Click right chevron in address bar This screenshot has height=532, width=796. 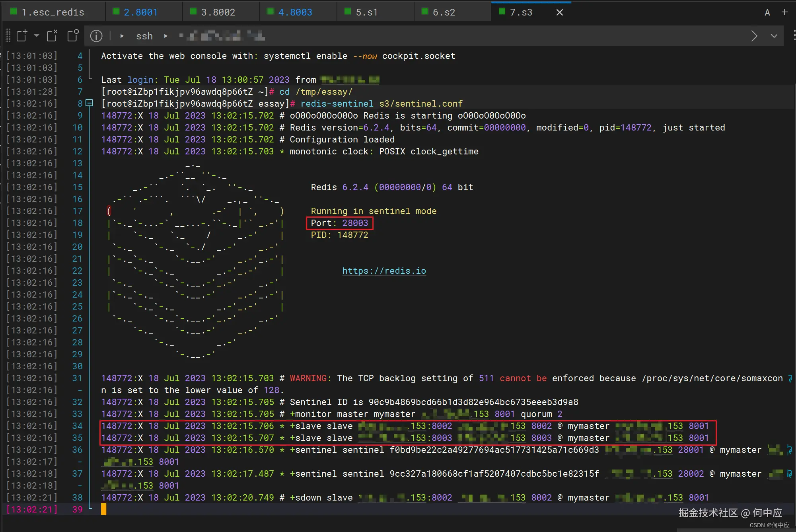754,36
